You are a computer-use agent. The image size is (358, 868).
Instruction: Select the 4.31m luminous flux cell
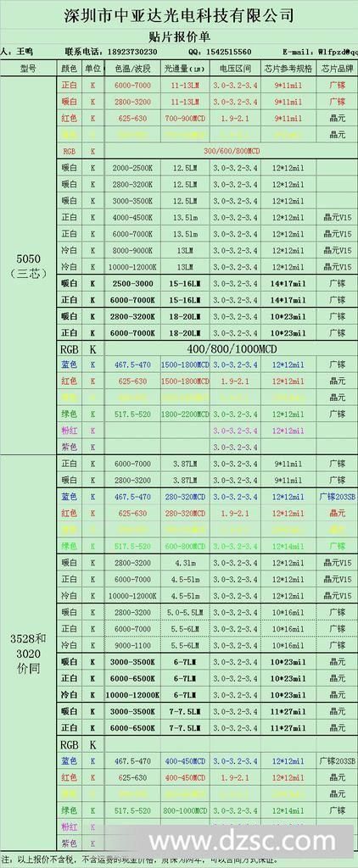186,563
